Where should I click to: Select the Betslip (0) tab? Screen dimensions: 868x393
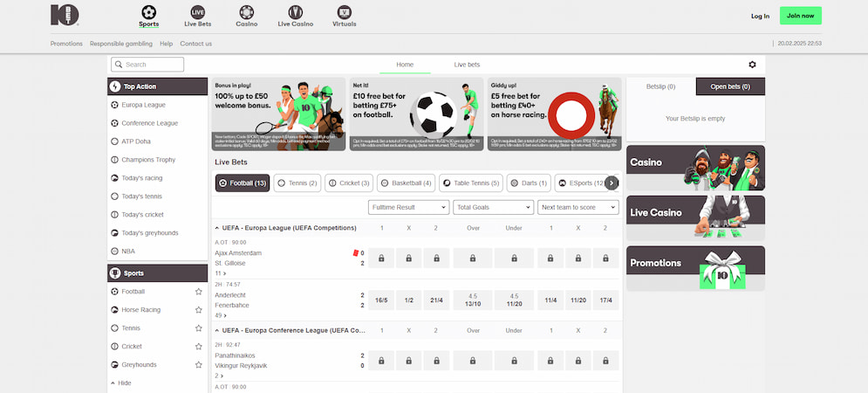[661, 86]
